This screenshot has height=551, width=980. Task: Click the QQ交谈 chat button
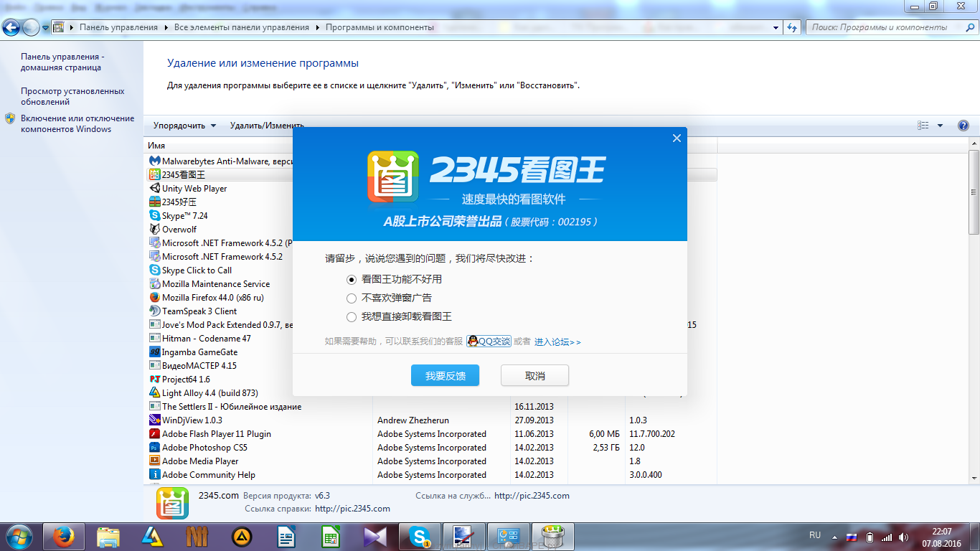pos(489,342)
